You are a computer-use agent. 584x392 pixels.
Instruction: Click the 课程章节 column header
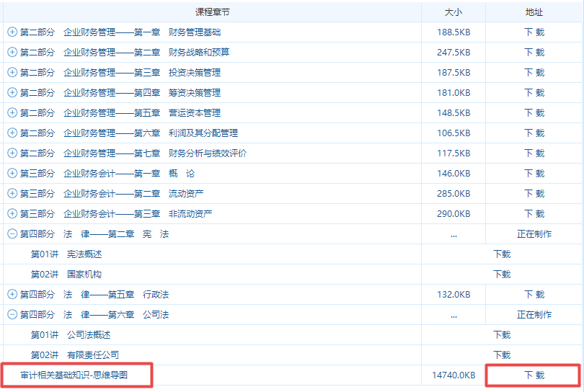pyautogui.click(x=212, y=12)
